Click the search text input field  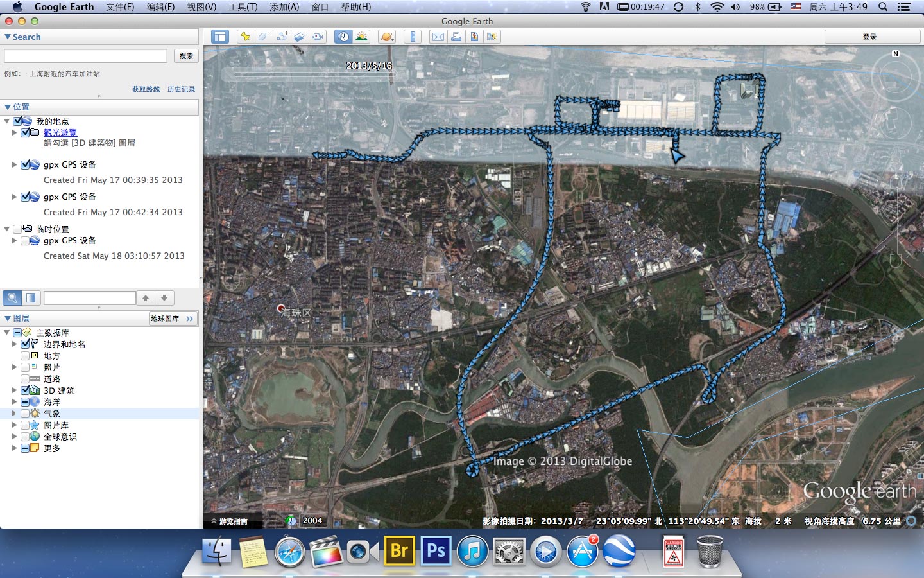85,56
